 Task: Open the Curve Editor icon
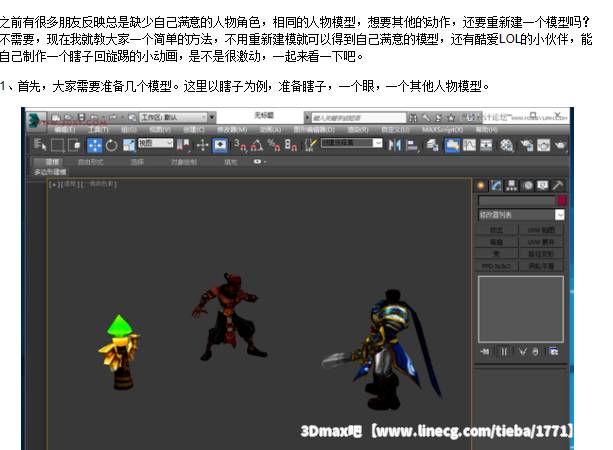pos(469,145)
